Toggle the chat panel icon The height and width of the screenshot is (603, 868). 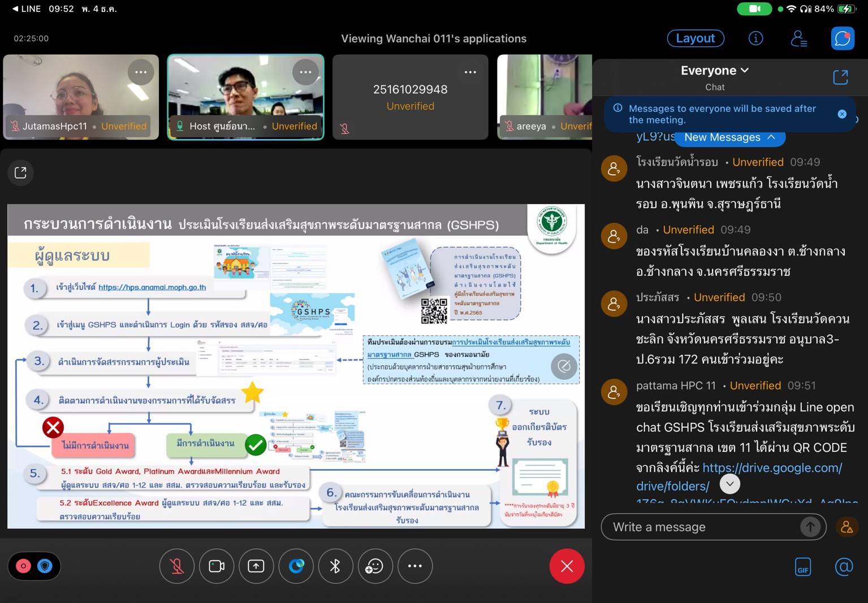tap(843, 38)
